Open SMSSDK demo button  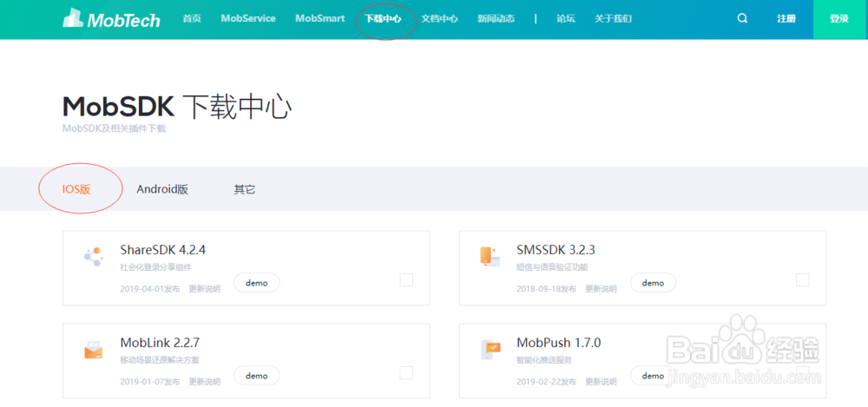(x=654, y=283)
